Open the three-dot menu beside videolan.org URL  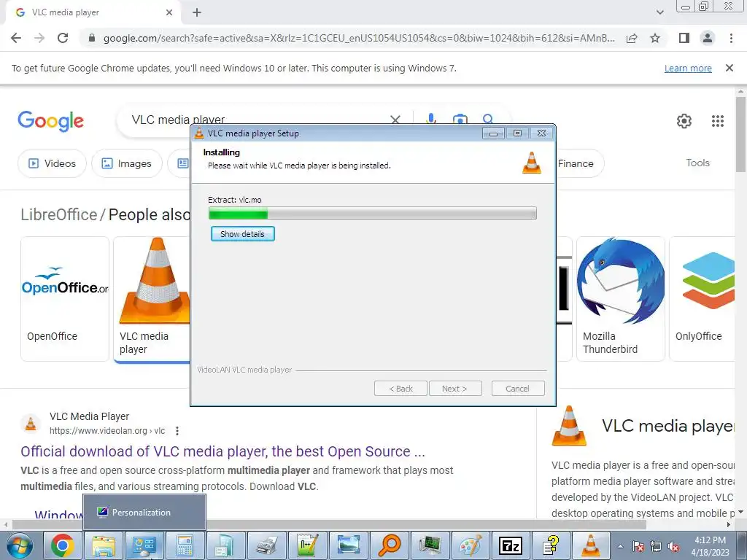[177, 431]
